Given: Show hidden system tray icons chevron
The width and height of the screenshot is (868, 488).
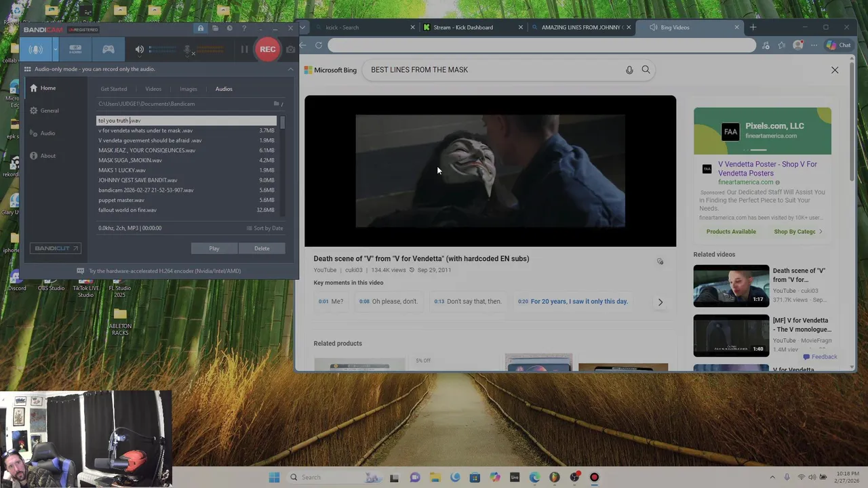Looking at the screenshot, I should pos(772,477).
